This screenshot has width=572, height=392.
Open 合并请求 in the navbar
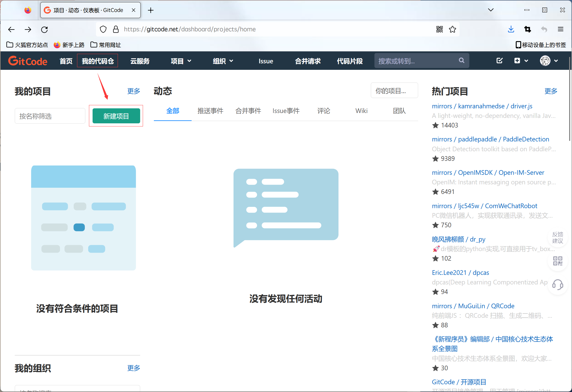click(x=308, y=61)
